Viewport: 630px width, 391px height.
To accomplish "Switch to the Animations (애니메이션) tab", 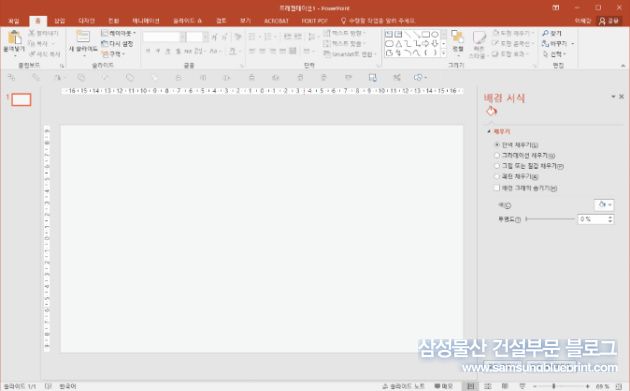I will pos(146,21).
